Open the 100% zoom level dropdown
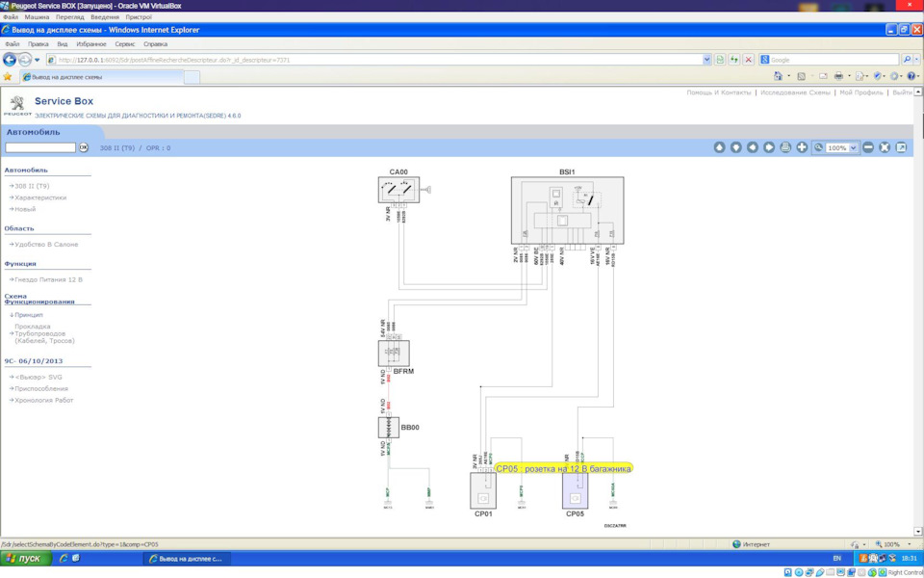Viewport: 924px width, 578px height. pyautogui.click(x=854, y=148)
